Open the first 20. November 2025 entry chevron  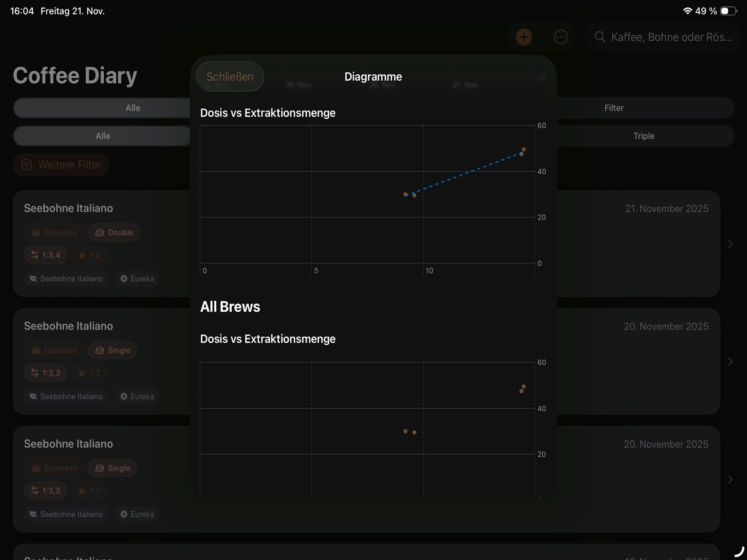click(x=730, y=361)
